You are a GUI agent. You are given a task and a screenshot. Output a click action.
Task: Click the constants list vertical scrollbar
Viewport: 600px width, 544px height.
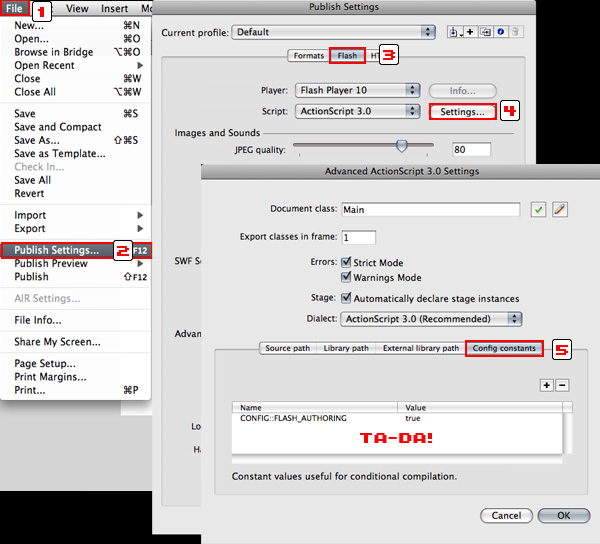[x=568, y=433]
